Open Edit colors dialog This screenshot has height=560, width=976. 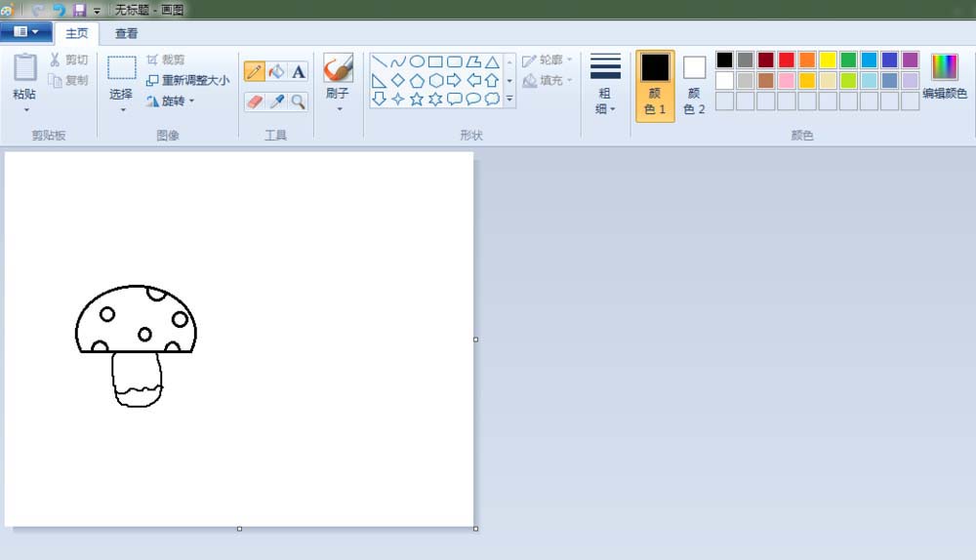tap(944, 76)
